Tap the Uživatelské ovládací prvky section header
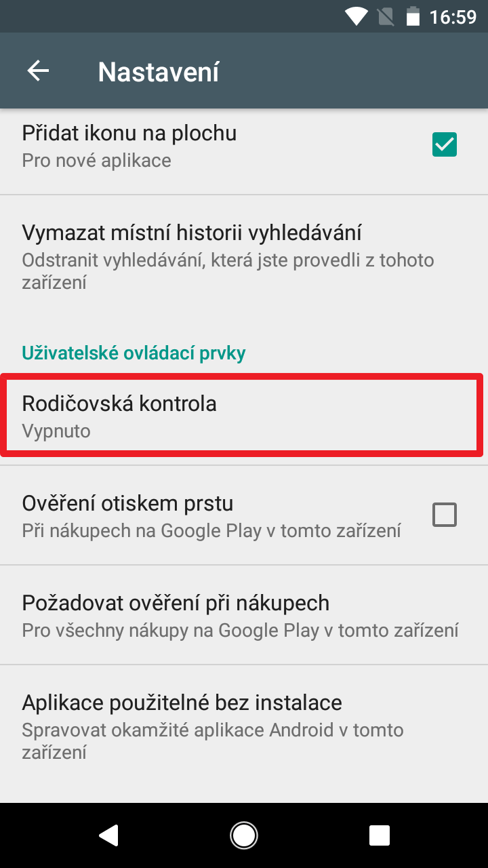This screenshot has height=868, width=488. 134,353
